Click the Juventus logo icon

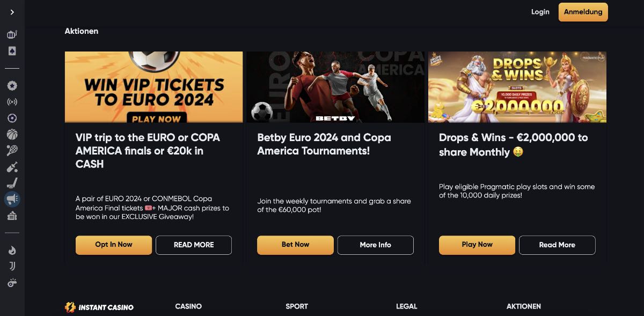(12, 266)
